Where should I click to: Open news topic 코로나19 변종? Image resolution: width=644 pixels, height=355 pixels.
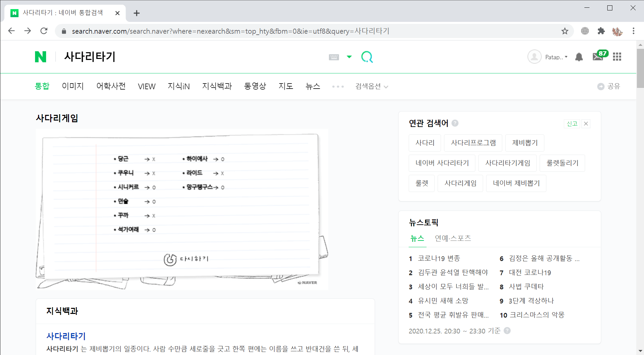coord(439,258)
